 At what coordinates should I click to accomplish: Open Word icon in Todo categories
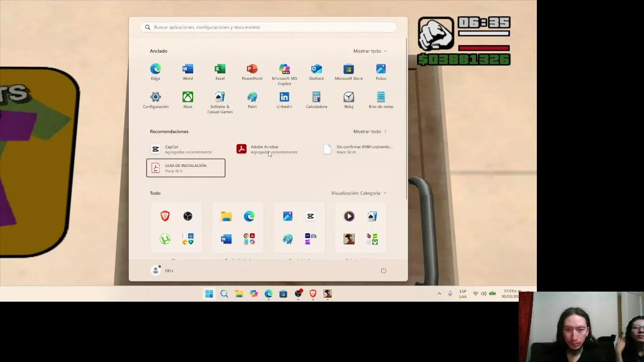(226, 239)
